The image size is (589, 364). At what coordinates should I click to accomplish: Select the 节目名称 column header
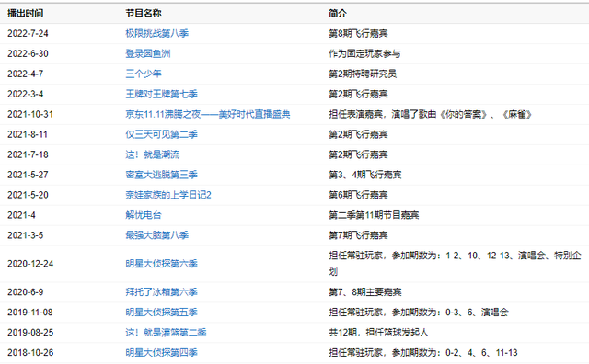[x=144, y=14]
